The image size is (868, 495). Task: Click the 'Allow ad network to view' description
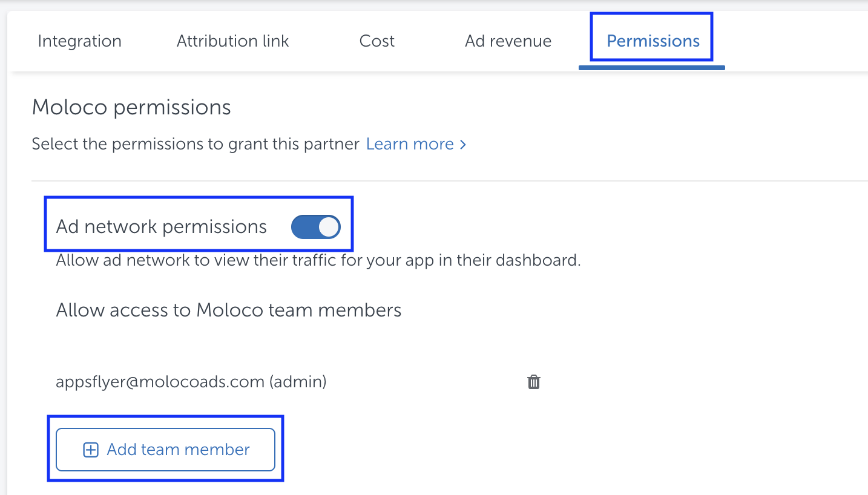point(318,261)
